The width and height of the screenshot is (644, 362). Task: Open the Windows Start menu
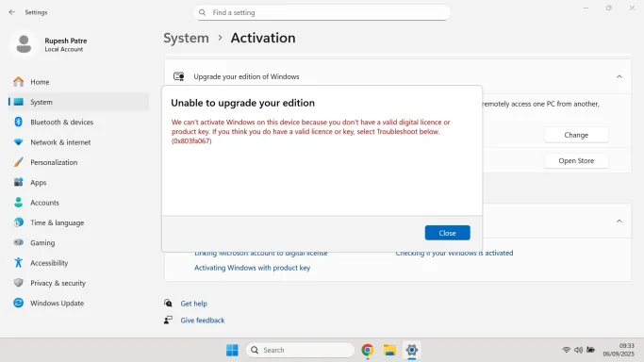click(232, 350)
